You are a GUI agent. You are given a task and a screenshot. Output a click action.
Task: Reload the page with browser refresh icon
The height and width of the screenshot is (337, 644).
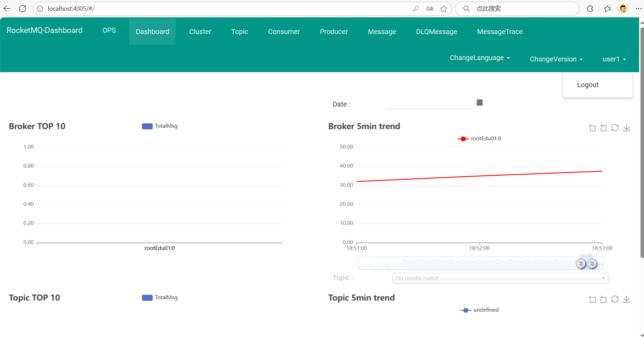coord(23,9)
